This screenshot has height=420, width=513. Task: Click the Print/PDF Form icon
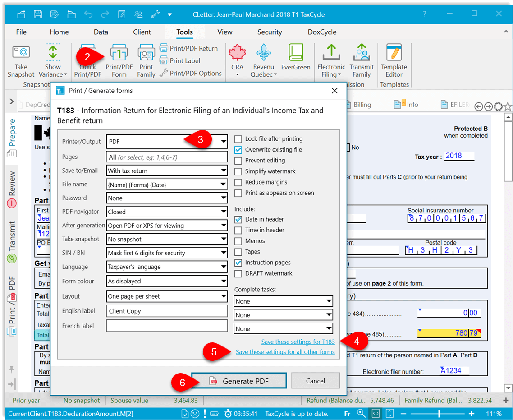point(119,53)
